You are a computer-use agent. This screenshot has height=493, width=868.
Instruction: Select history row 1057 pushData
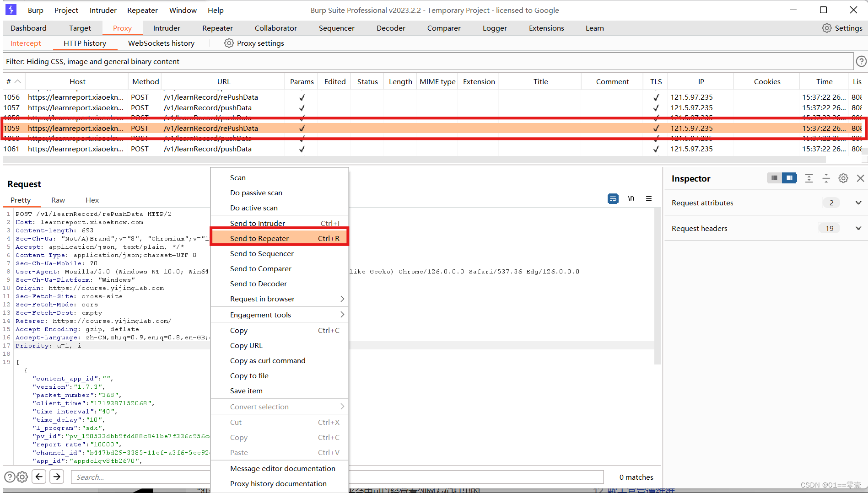(432, 107)
